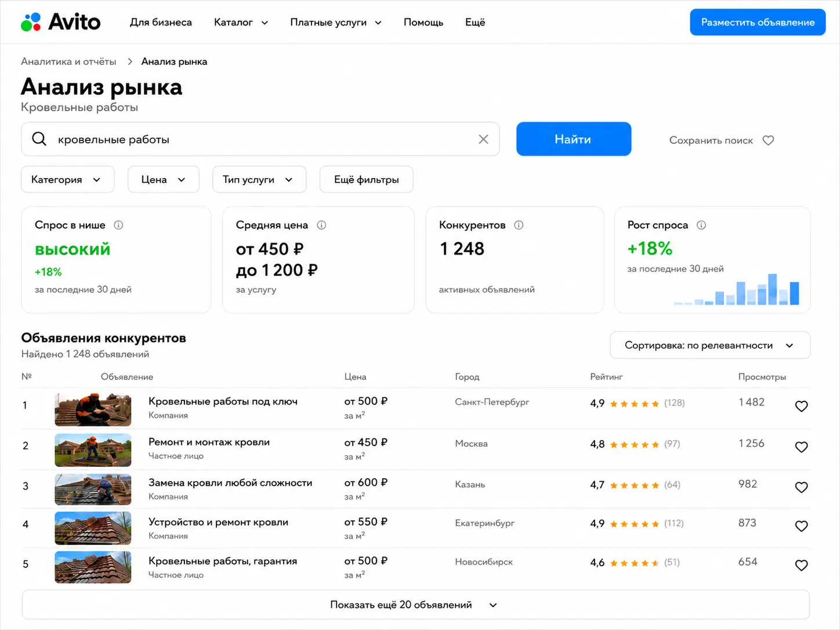The height and width of the screenshot is (630, 840).
Task: Open the Цена filter dropdown
Action: 163,180
